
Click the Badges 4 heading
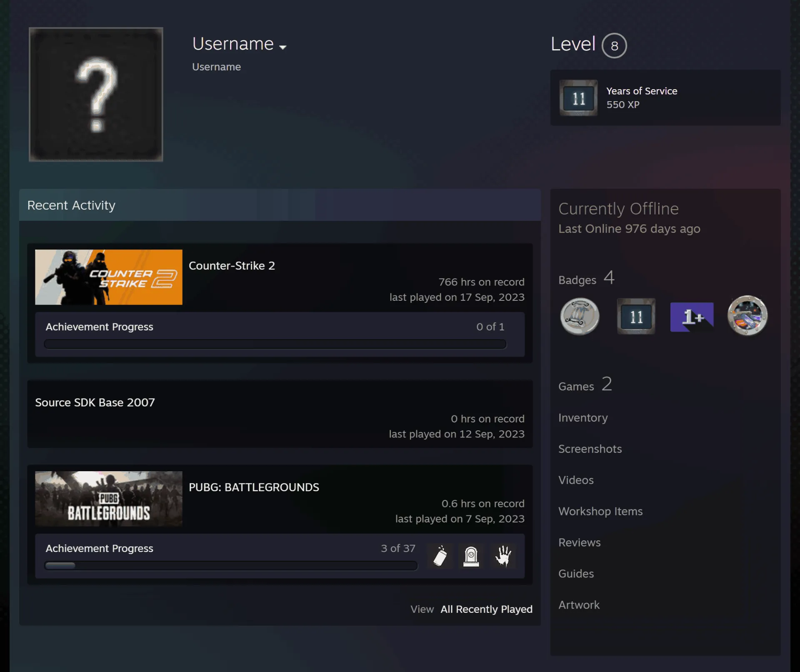tap(586, 278)
